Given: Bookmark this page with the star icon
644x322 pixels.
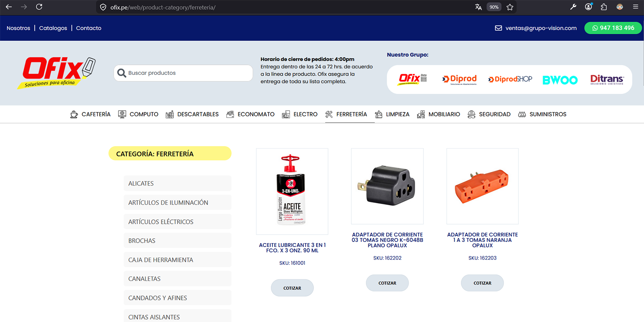Looking at the screenshot, I should tap(510, 7).
